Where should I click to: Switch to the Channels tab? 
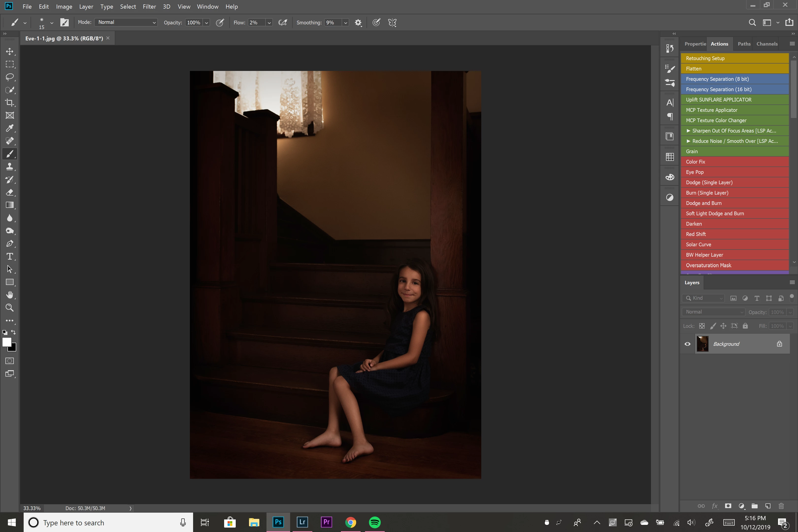[767, 44]
